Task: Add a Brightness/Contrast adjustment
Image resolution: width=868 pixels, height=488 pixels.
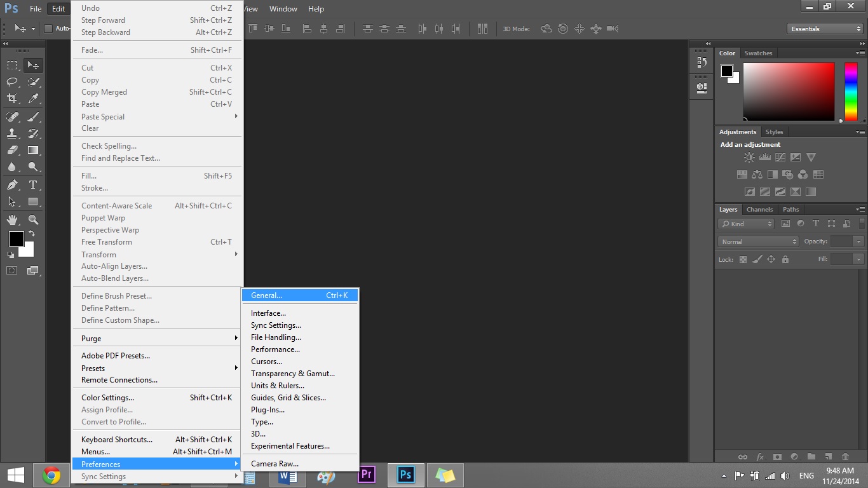Action: (750, 158)
